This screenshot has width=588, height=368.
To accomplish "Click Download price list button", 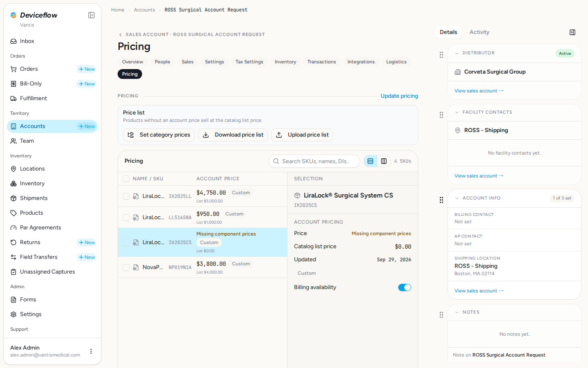I will coord(233,135).
